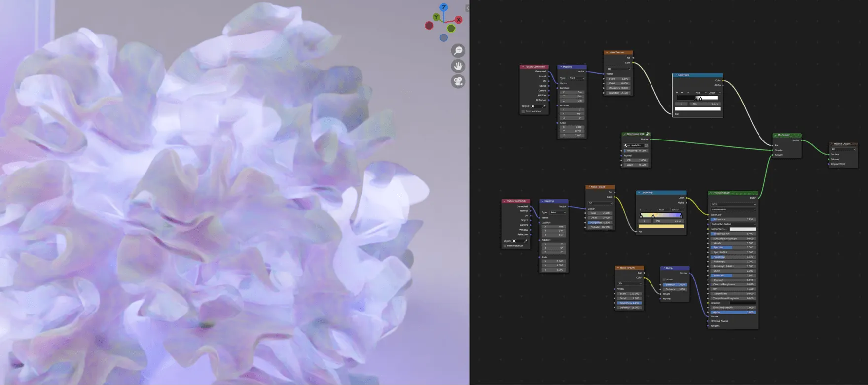Click the Specular slider in Principled BSDF
Screen dimensions: 868x385
point(733,247)
